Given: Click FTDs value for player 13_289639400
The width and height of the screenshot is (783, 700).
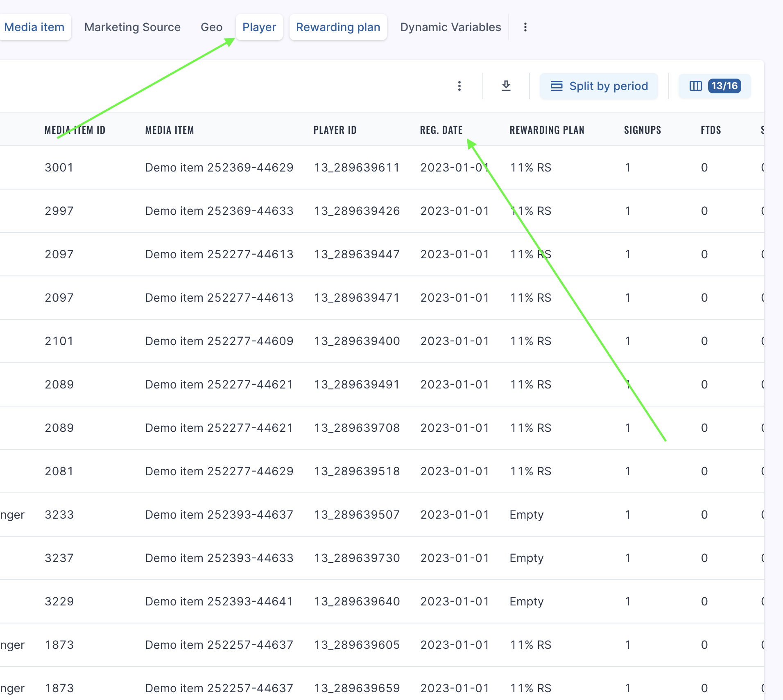Looking at the screenshot, I should pyautogui.click(x=704, y=341).
